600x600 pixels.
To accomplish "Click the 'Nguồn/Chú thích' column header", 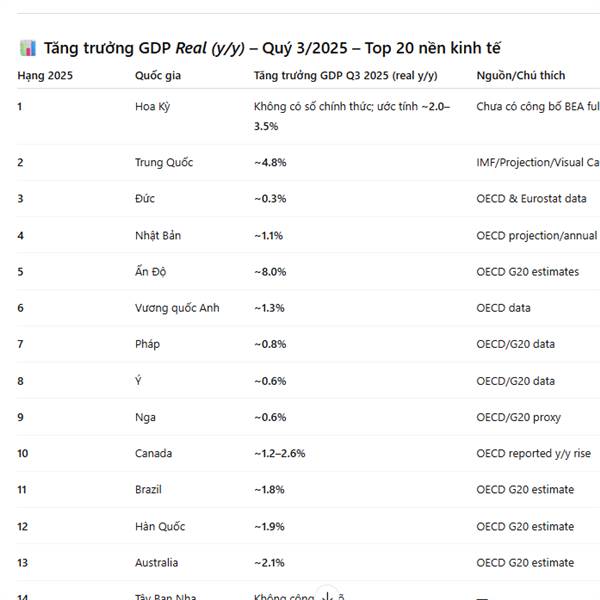I will (x=520, y=75).
